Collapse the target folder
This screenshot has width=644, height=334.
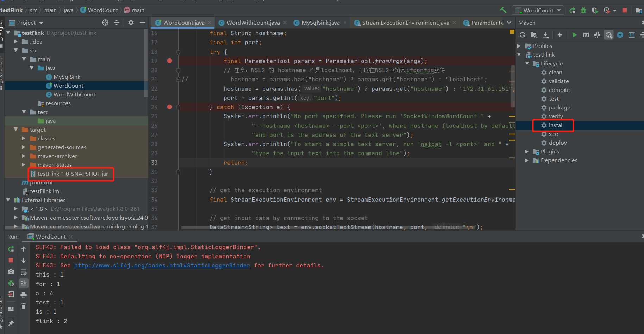pyautogui.click(x=15, y=130)
